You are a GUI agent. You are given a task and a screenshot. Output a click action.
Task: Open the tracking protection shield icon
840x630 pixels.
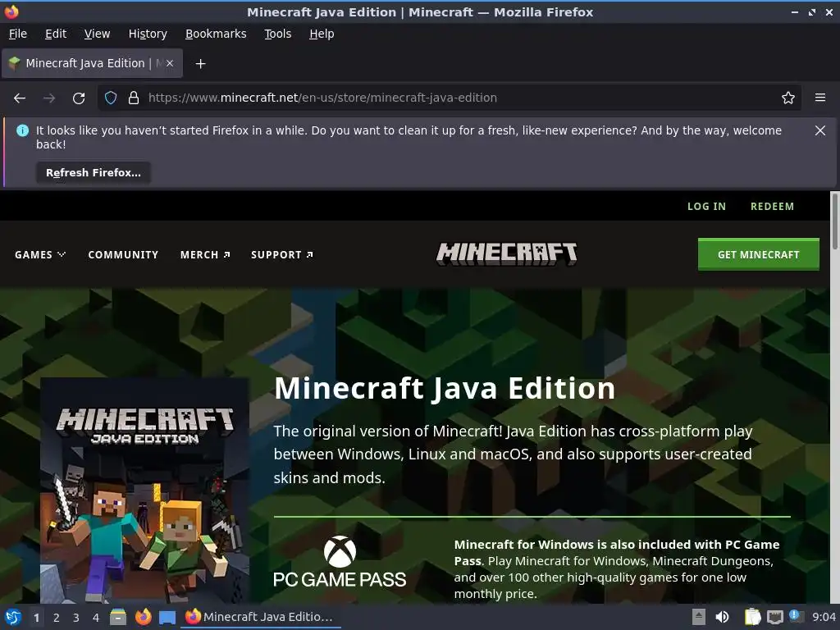point(111,98)
